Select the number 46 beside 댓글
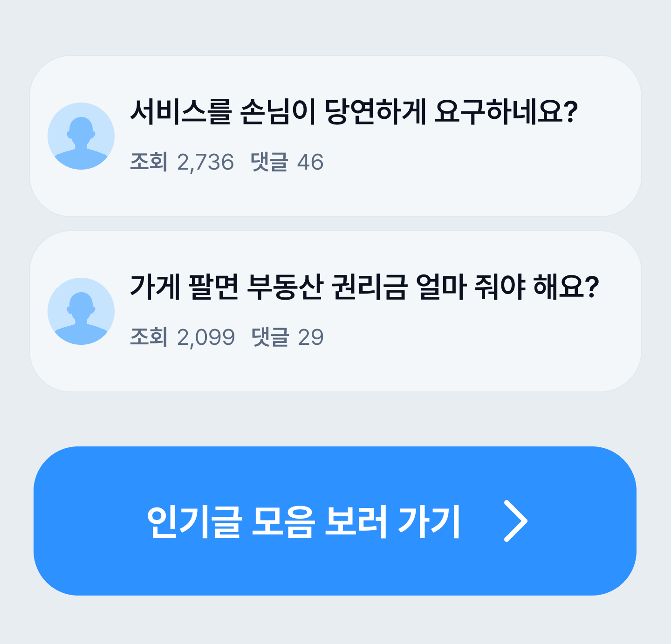Image resolution: width=671 pixels, height=644 pixels. [310, 163]
